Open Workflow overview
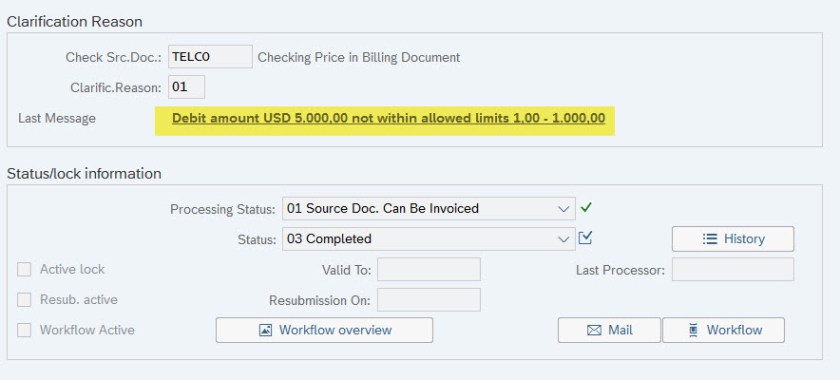The image size is (840, 380). [x=324, y=330]
